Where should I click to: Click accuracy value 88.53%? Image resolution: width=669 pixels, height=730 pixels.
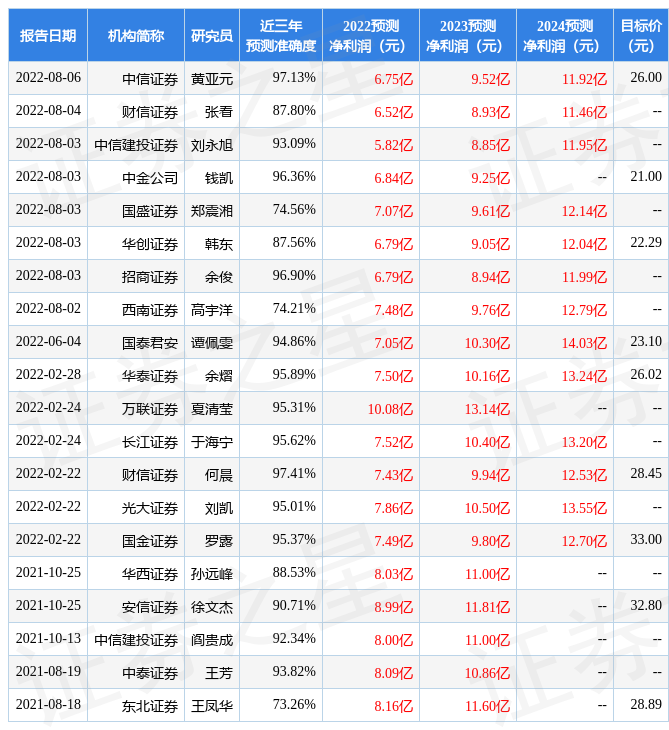coord(294,573)
